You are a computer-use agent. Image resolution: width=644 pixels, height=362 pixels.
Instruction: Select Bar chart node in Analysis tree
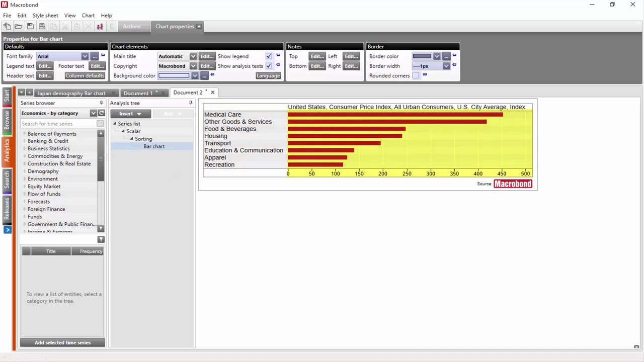coord(154,146)
